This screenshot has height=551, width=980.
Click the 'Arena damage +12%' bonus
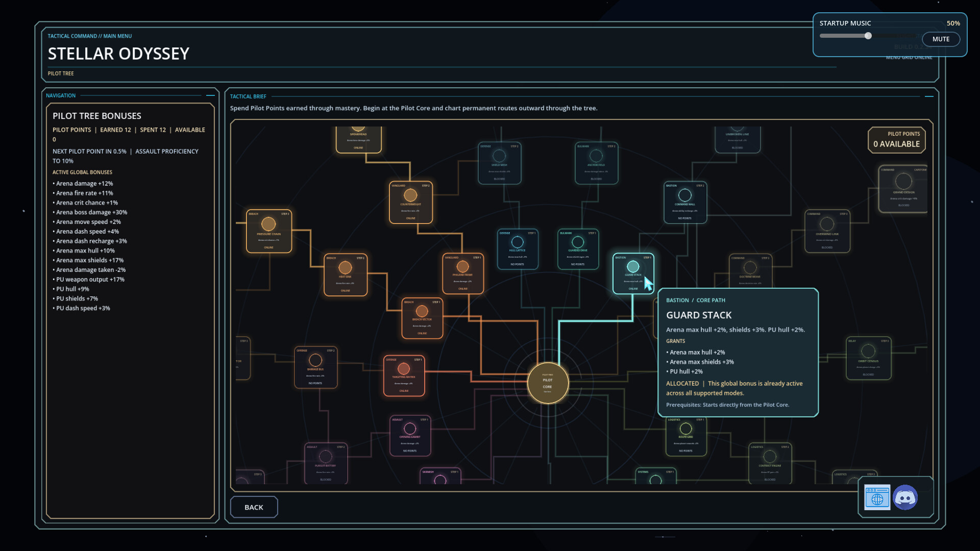[x=83, y=184]
